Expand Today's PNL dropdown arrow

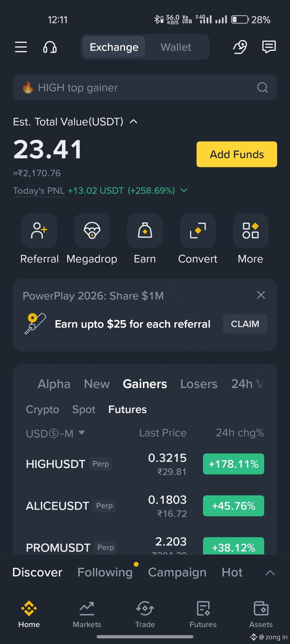click(184, 190)
